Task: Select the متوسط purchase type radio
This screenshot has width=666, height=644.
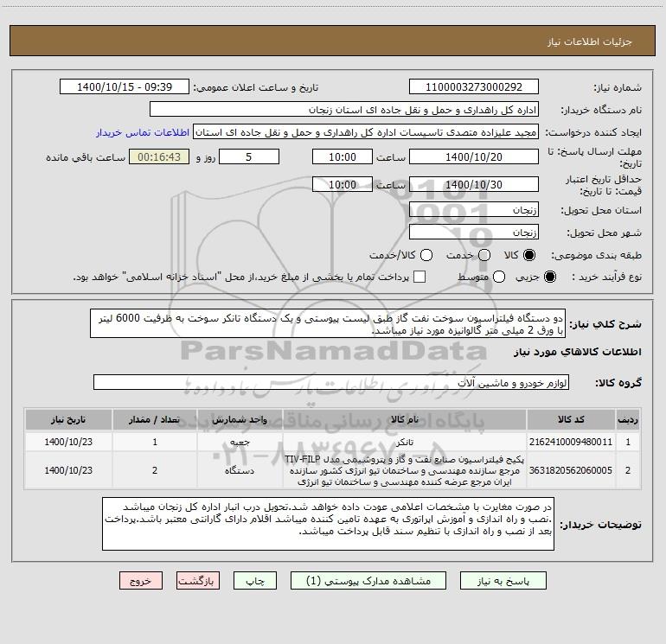Action: [x=499, y=277]
